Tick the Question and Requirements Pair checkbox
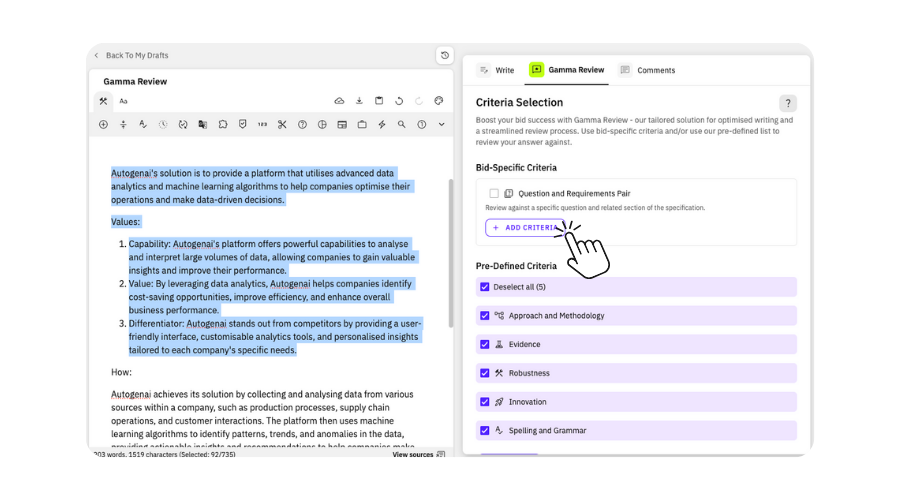This screenshot has width=900, height=500. coord(494,193)
